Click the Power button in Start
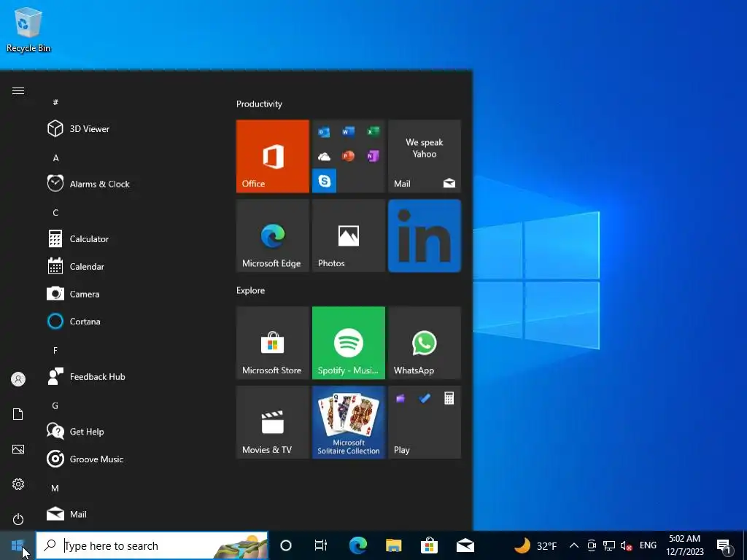 tap(18, 519)
